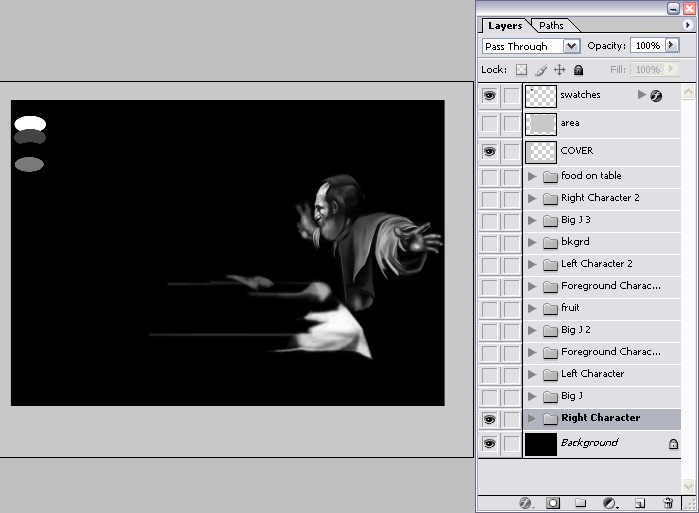The height and width of the screenshot is (513, 699).
Task: Click the Delete layer trash icon
Action: [667, 503]
